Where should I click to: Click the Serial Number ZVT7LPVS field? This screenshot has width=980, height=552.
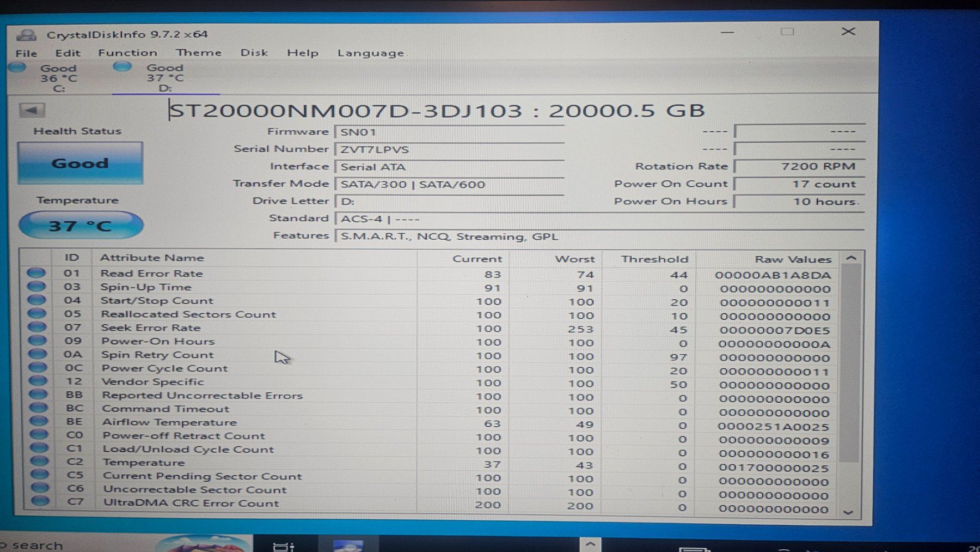coord(449,149)
